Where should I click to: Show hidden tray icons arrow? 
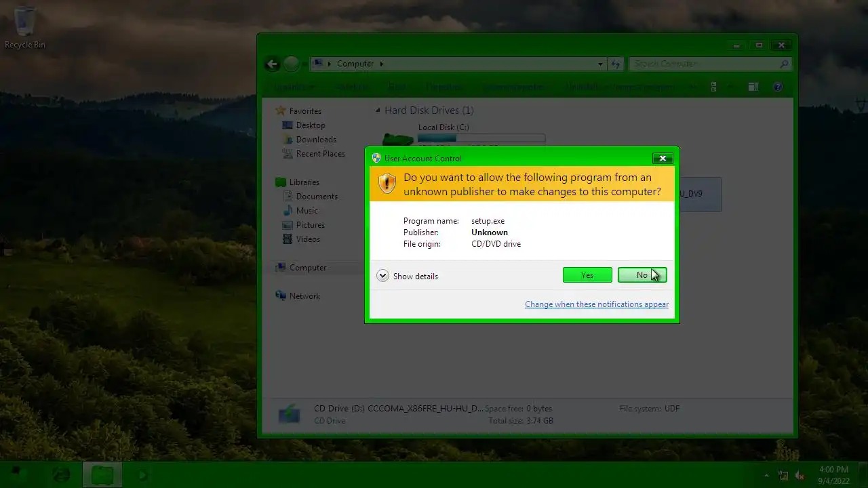[767, 475]
